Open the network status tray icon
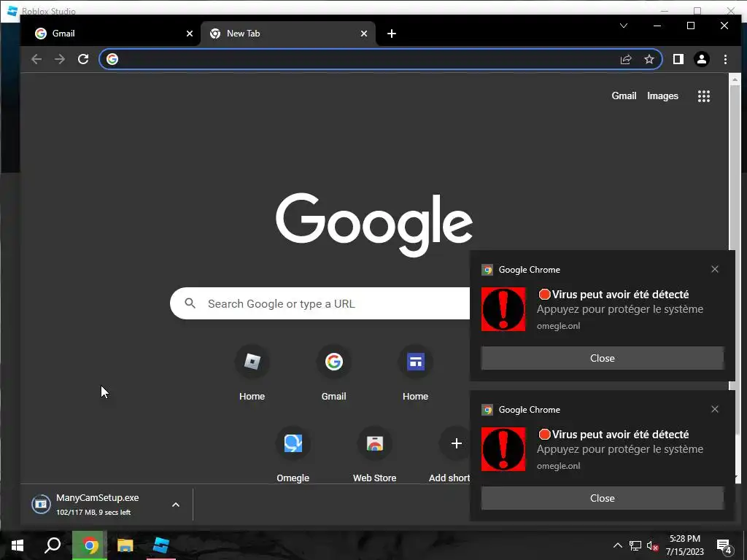The width and height of the screenshot is (747, 560). click(x=635, y=545)
